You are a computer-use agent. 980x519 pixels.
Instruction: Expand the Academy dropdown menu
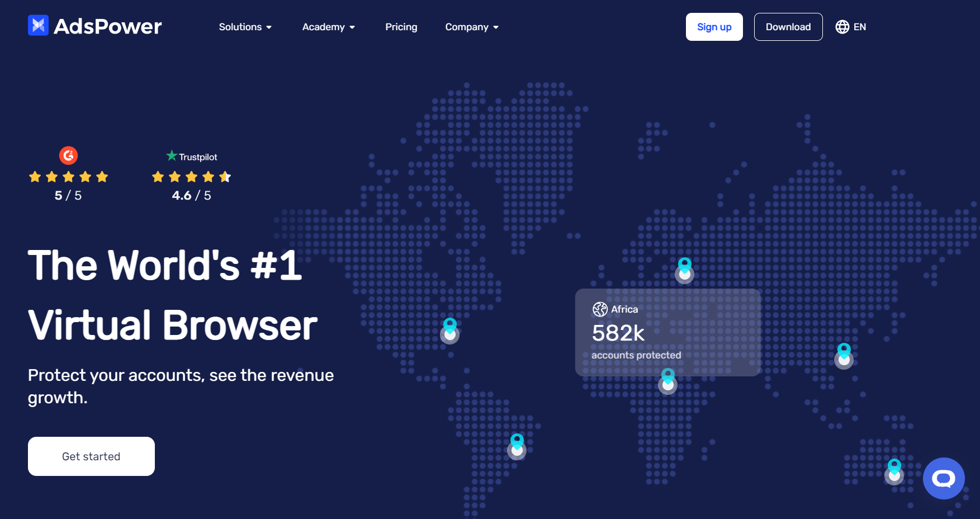click(329, 27)
